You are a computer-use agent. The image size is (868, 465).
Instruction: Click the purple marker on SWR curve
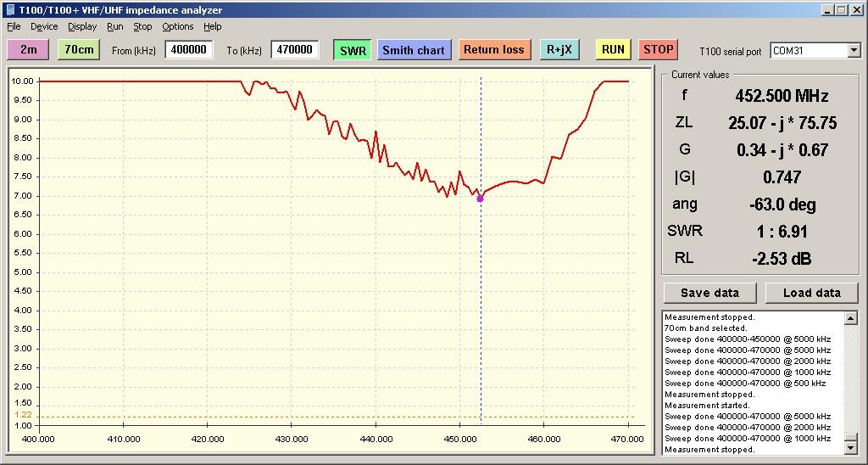480,199
